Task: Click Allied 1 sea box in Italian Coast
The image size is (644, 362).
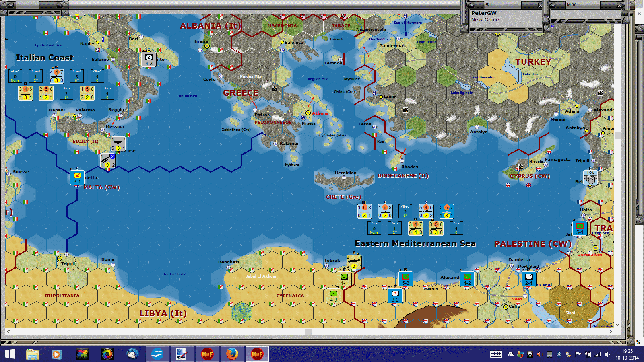Action: pos(36,76)
